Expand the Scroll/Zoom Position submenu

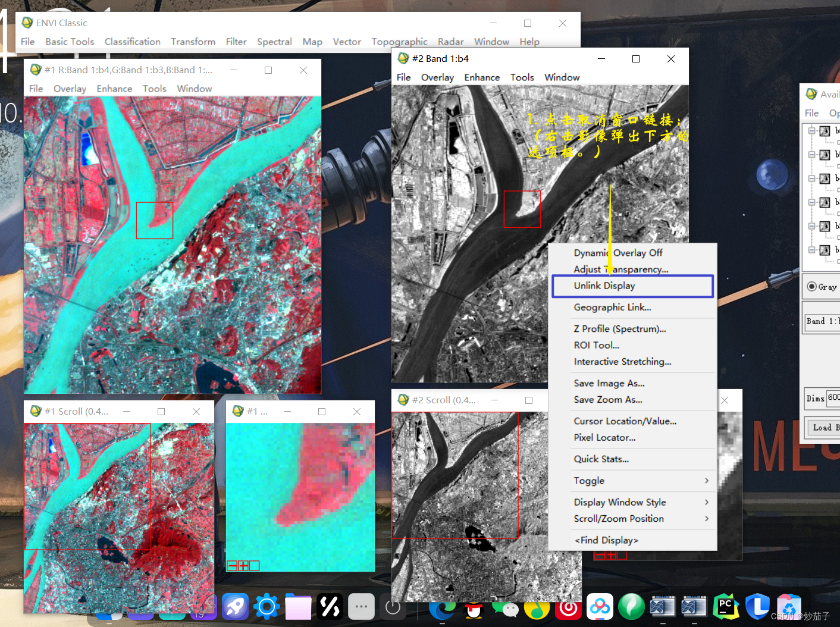[x=707, y=519]
